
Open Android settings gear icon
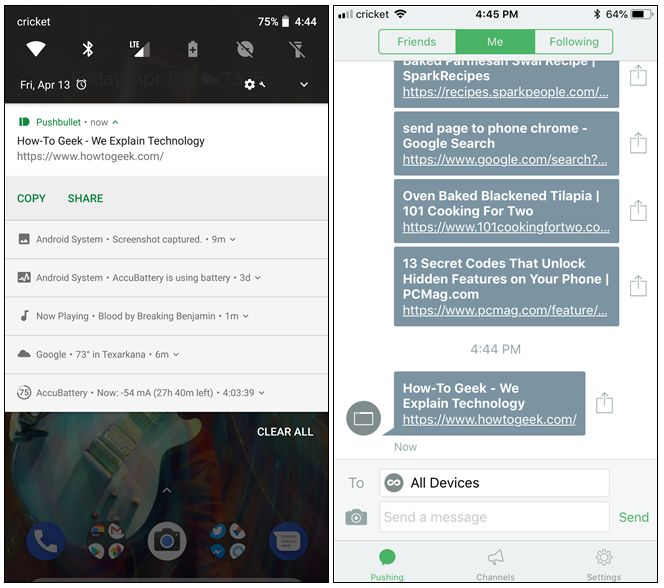tap(250, 85)
